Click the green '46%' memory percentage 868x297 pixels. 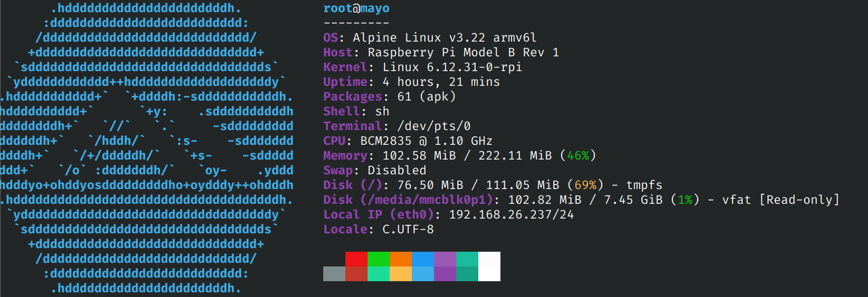point(578,156)
